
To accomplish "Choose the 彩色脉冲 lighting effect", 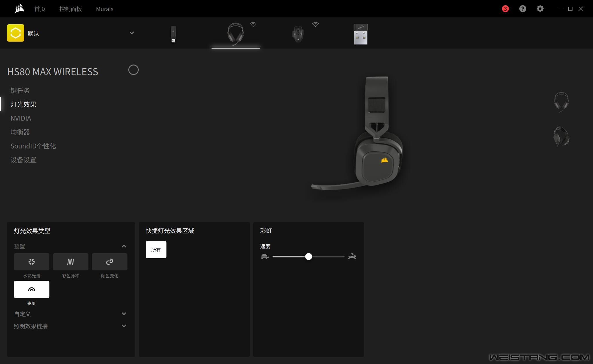I will 71,262.
